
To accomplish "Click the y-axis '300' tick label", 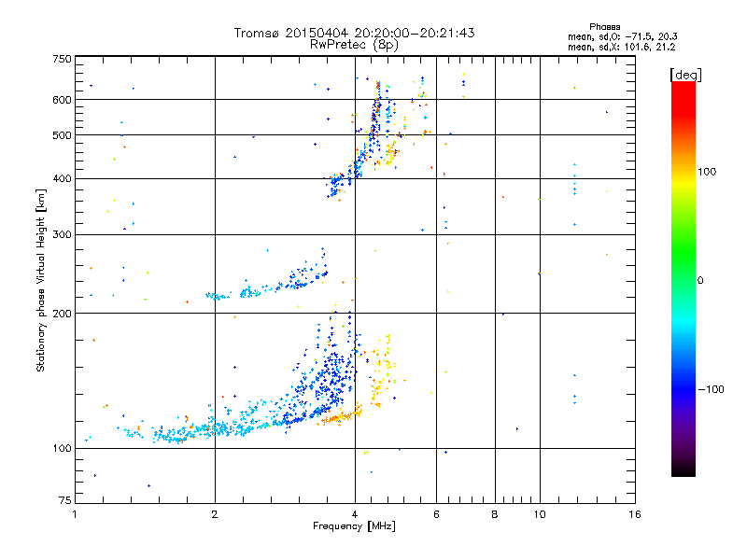I will coord(63,235).
